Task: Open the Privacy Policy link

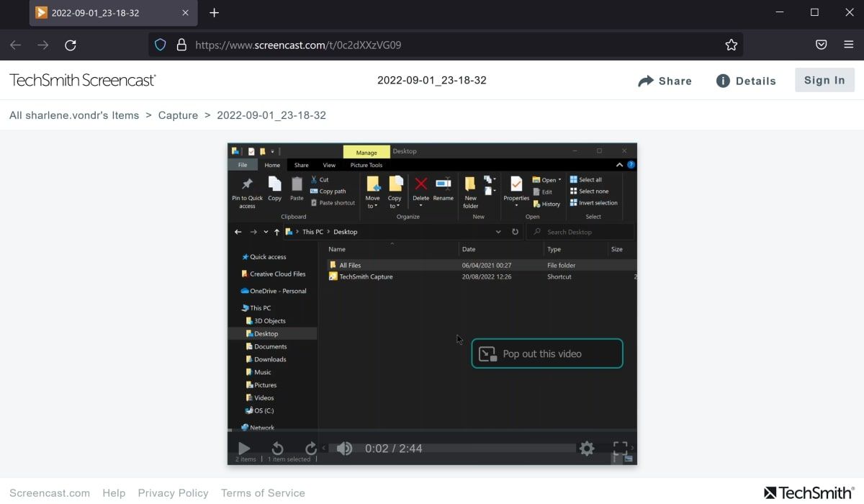Action: pyautogui.click(x=173, y=493)
